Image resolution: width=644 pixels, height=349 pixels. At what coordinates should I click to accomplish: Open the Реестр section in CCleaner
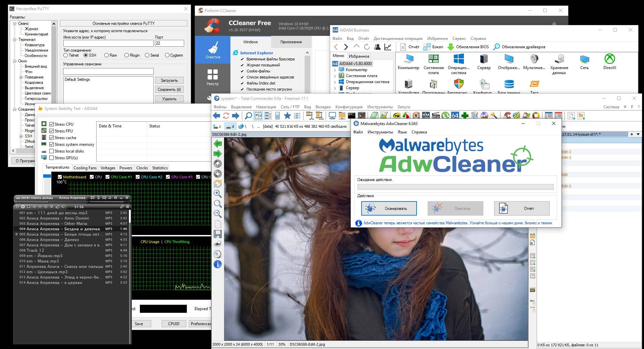click(213, 77)
